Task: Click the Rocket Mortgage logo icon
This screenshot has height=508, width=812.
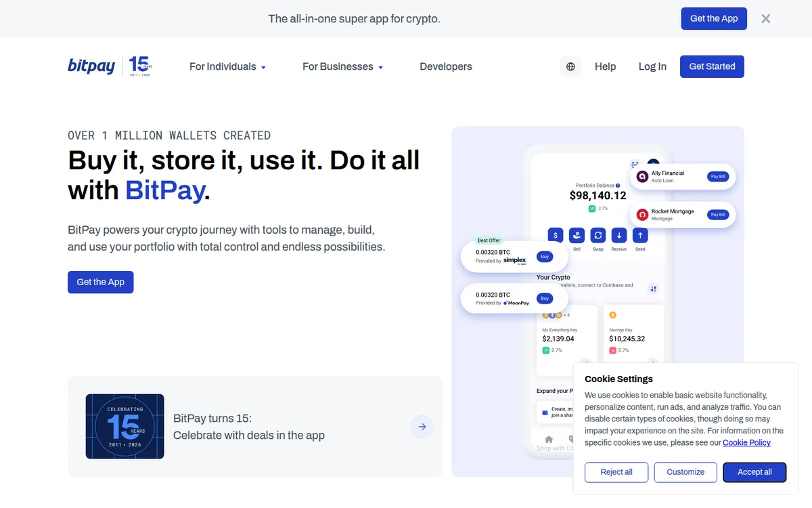Action: click(642, 215)
